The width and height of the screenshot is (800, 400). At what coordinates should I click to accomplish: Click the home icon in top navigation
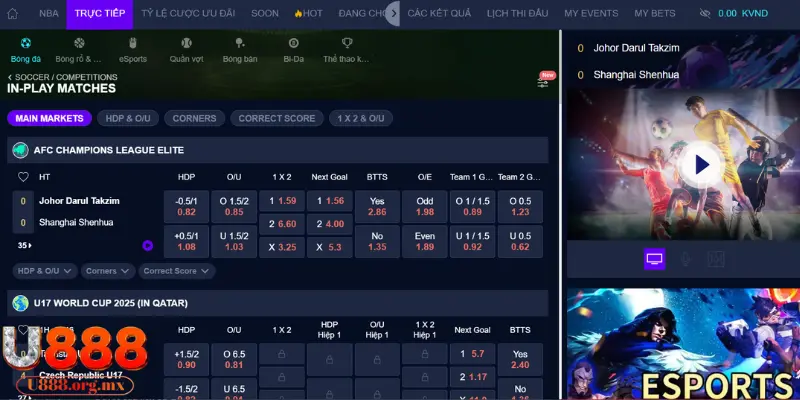(14, 14)
